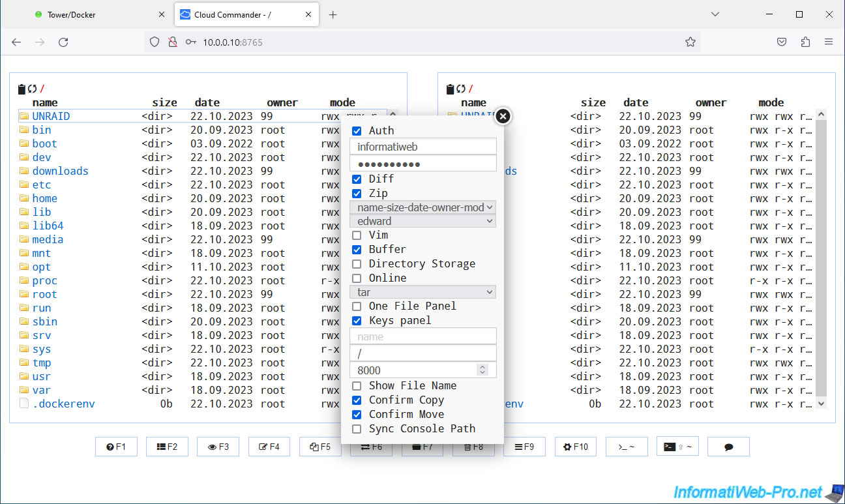Disable the Auth checkbox
The width and height of the screenshot is (845, 504).
pyautogui.click(x=357, y=131)
